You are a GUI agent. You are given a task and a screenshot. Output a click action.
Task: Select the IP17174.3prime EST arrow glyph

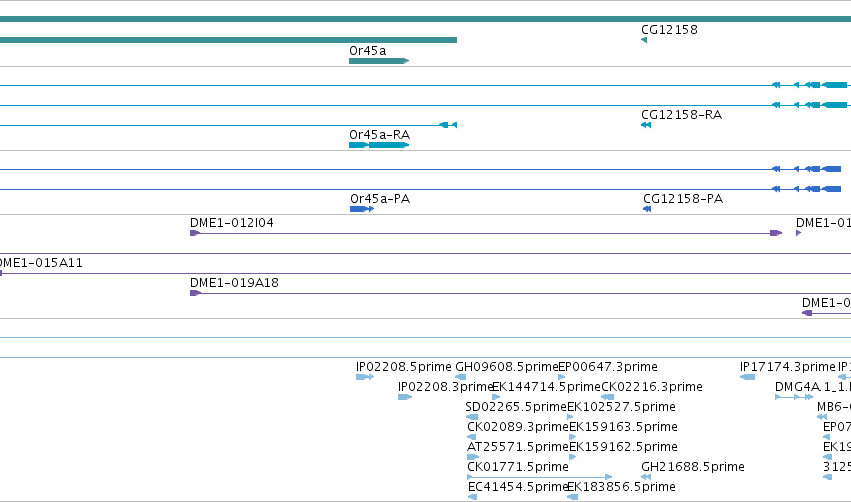point(747,377)
